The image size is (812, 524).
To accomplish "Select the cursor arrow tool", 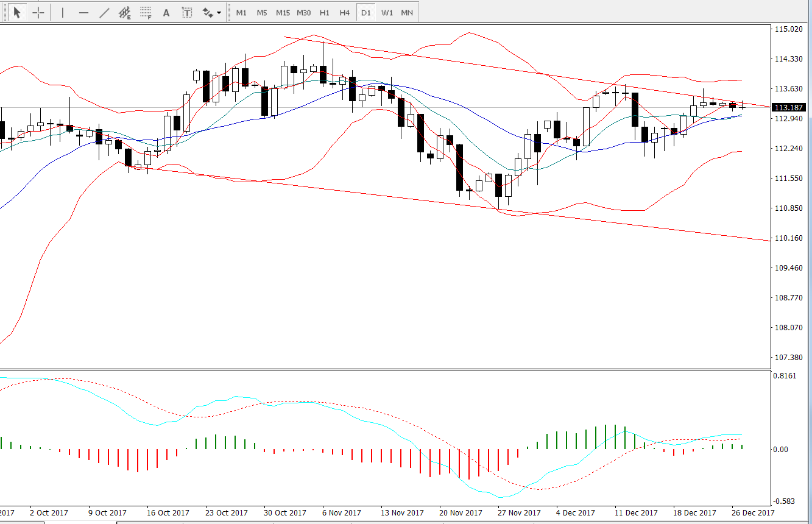I will 17,12.
